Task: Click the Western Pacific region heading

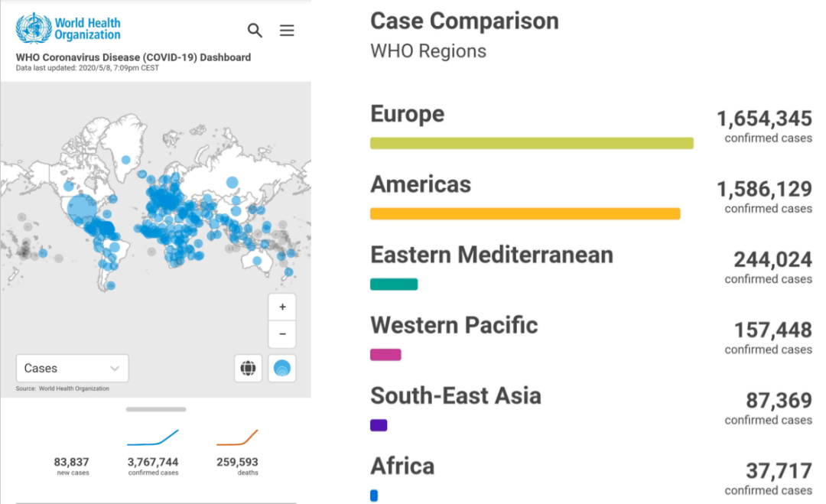Action: [x=454, y=325]
